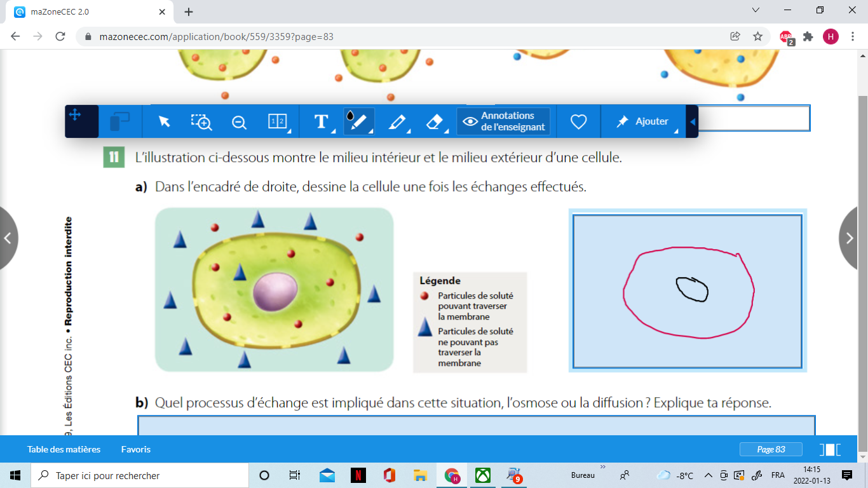Open the page layout dropdown
Image resolution: width=868 pixels, height=488 pixels.
pos(278,121)
